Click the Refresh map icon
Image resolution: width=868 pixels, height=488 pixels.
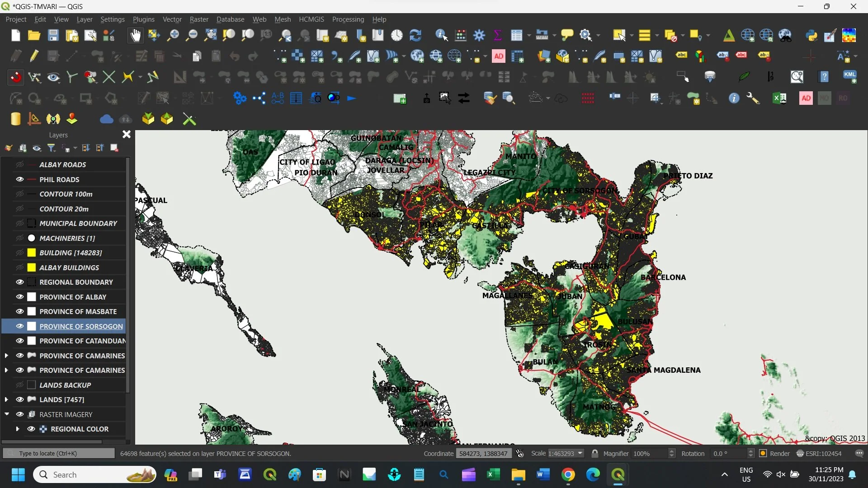point(415,35)
